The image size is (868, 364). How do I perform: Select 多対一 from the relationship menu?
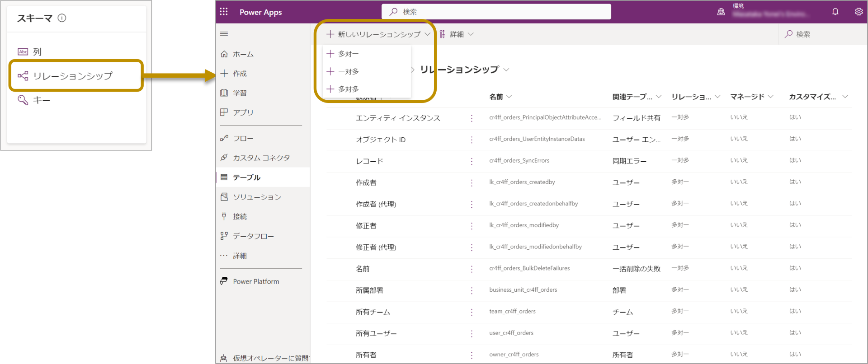(367, 54)
